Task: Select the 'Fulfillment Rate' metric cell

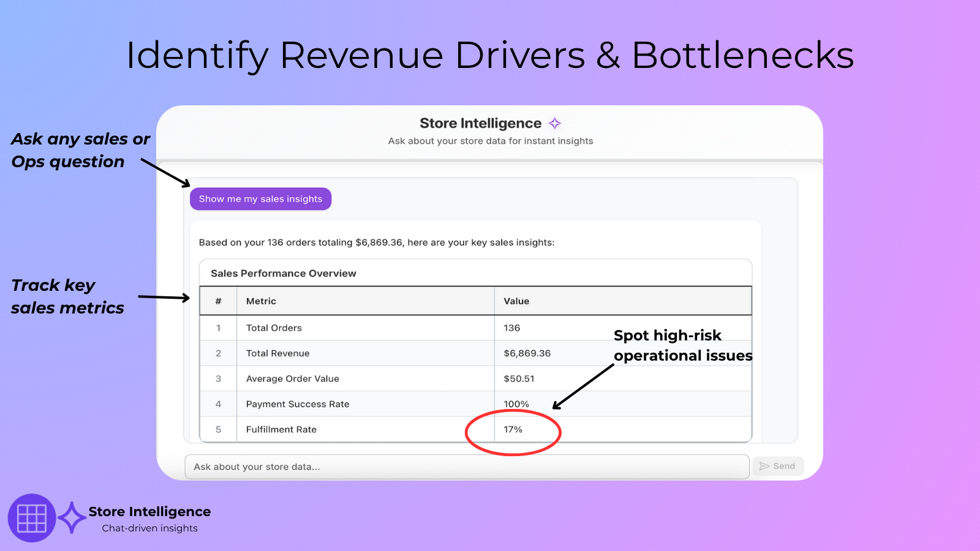Action: click(366, 429)
